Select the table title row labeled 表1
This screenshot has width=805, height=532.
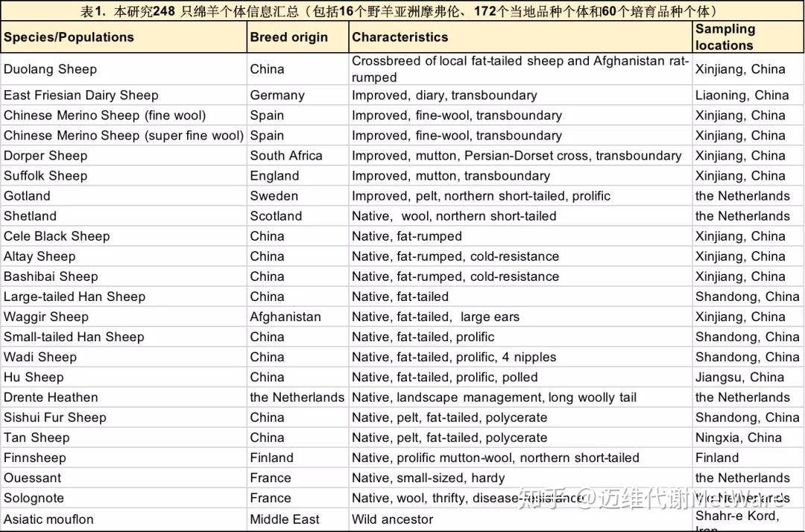pyautogui.click(x=402, y=11)
